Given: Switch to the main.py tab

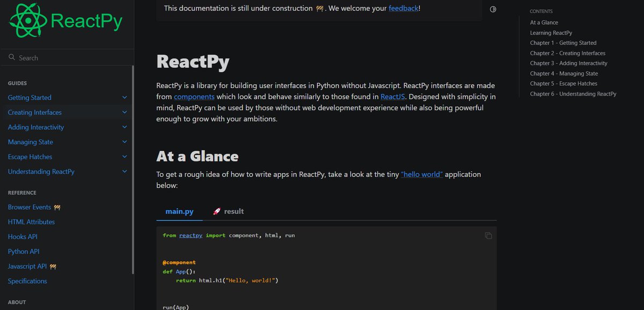Looking at the screenshot, I should (179, 211).
